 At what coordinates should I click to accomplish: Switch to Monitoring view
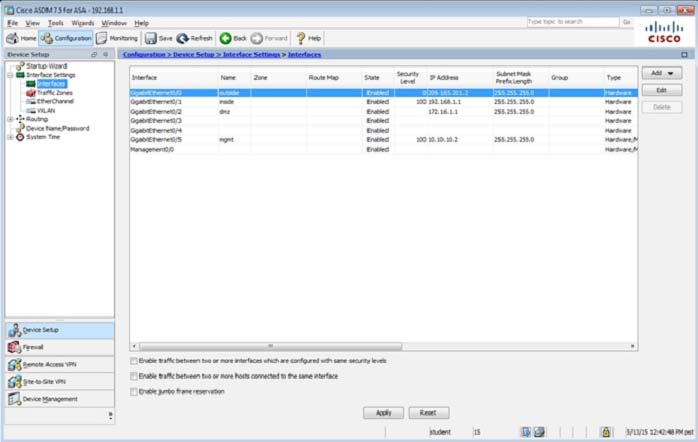(118, 39)
